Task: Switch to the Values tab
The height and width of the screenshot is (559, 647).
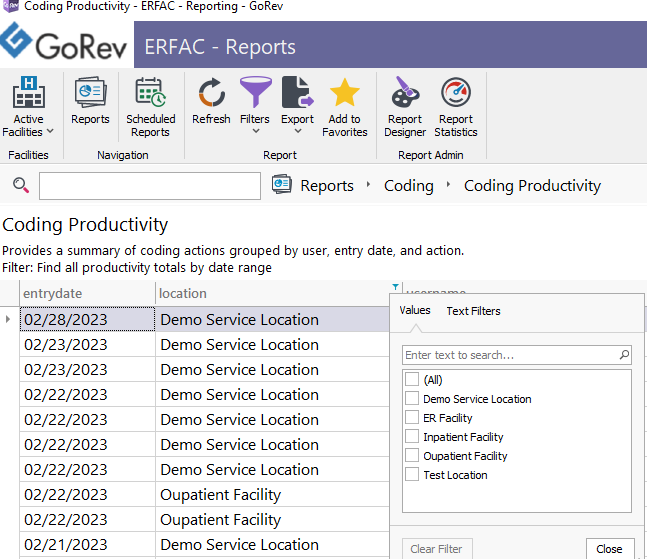Action: point(415,310)
